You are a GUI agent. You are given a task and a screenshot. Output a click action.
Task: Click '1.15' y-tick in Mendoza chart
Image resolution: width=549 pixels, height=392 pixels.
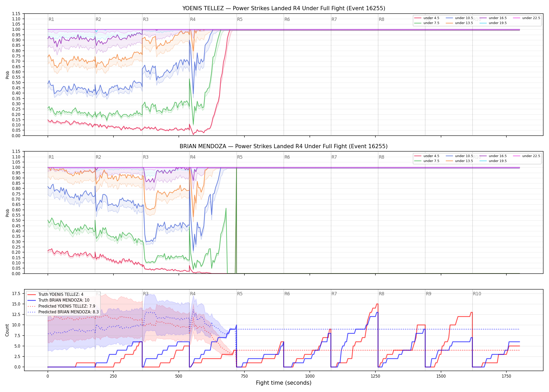pyautogui.click(x=16, y=152)
